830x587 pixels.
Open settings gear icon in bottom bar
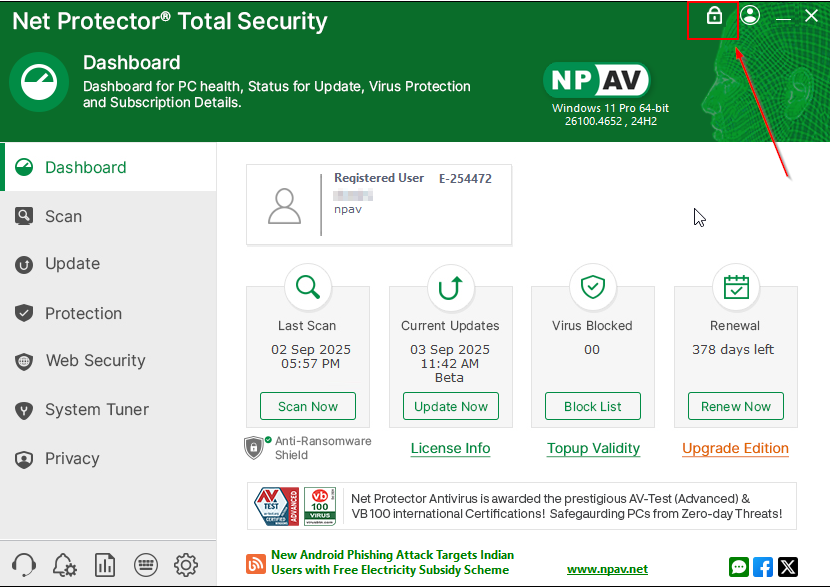[185, 565]
